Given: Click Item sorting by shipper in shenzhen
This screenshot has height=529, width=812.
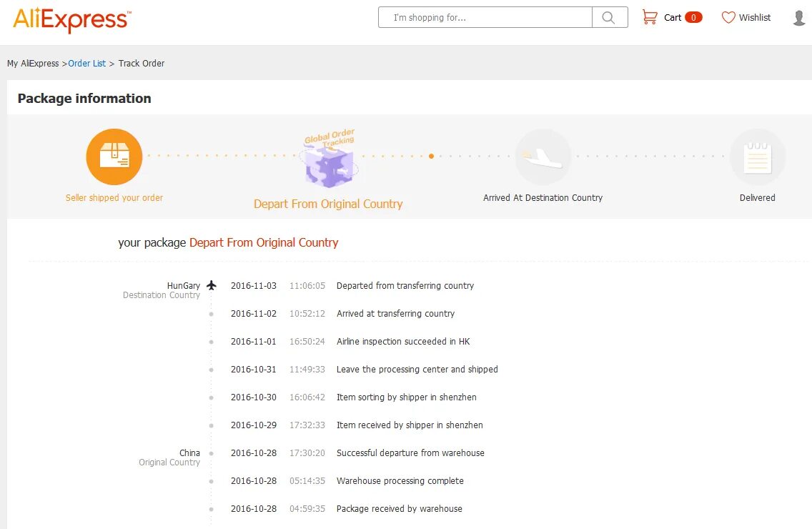Looking at the screenshot, I should (x=407, y=397).
